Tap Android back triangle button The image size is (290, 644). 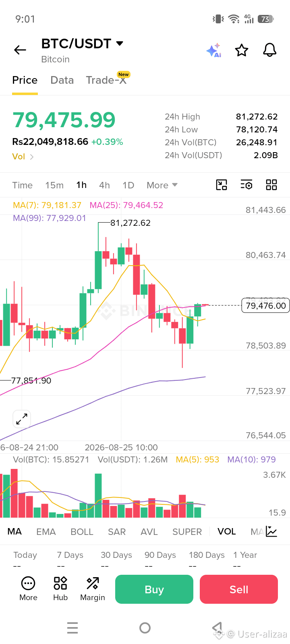click(x=217, y=628)
